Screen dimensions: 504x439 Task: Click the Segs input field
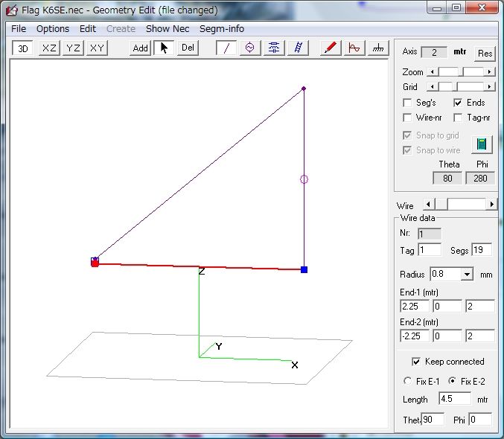pyautogui.click(x=482, y=250)
